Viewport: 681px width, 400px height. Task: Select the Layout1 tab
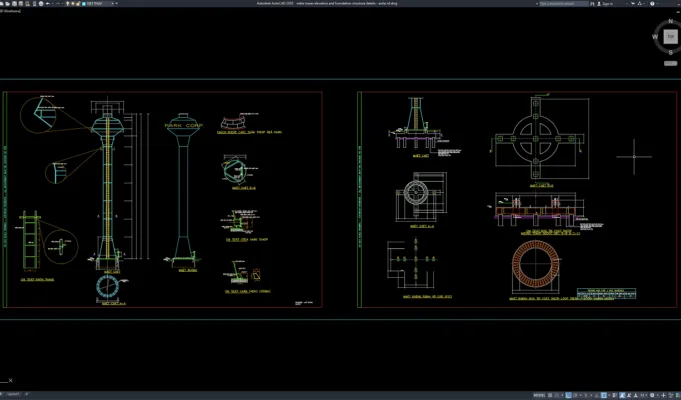[x=13, y=394]
